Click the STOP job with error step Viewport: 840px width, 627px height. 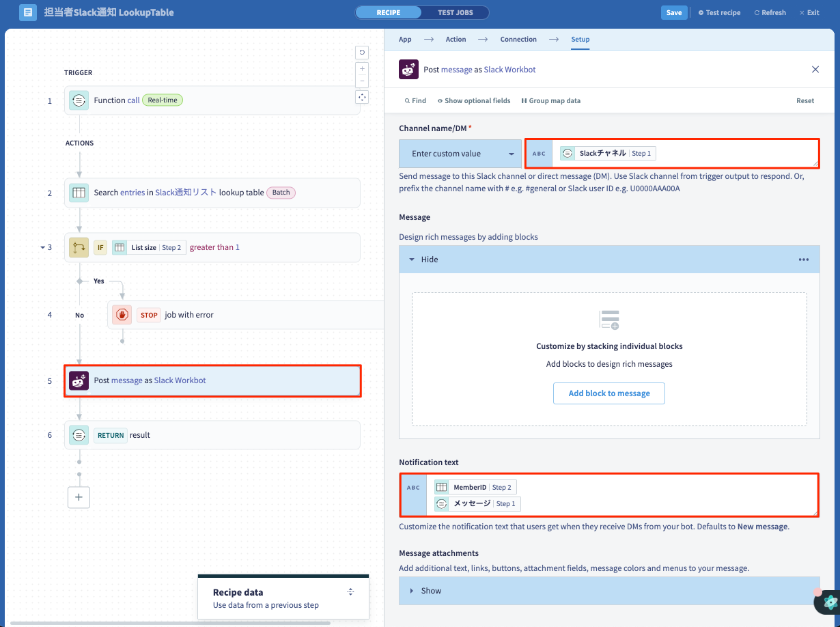tap(246, 315)
